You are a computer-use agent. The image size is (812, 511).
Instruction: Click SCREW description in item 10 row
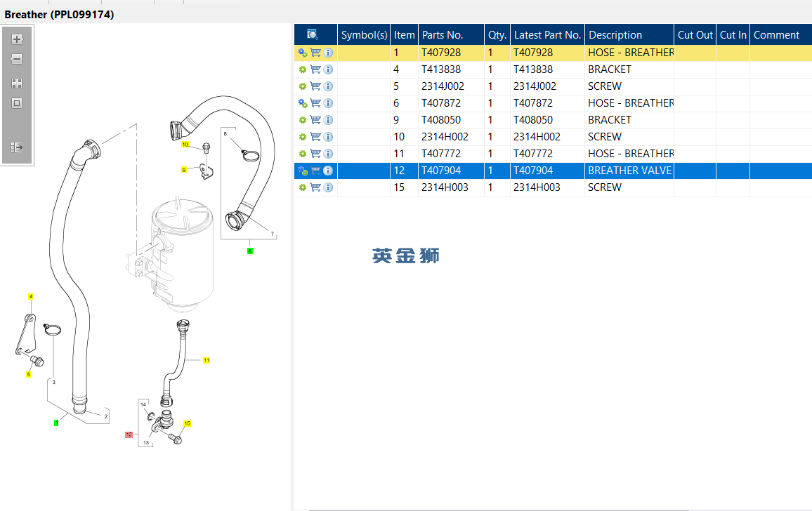pos(629,137)
